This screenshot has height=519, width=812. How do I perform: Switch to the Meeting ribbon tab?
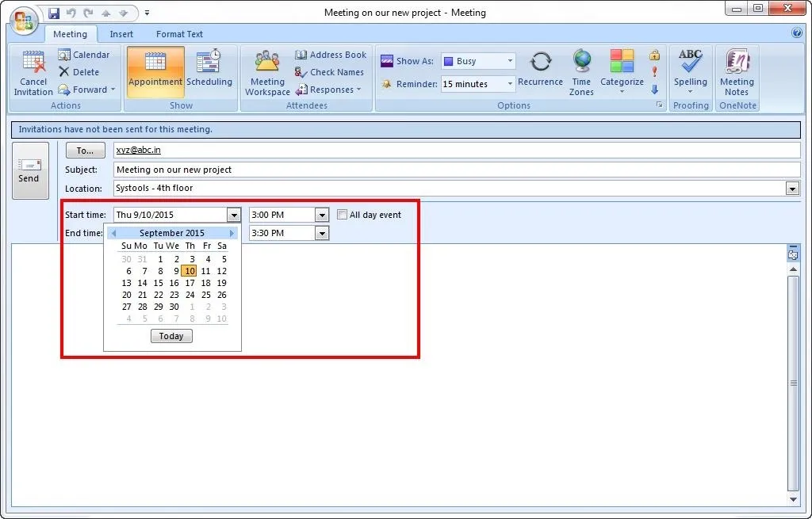71,34
